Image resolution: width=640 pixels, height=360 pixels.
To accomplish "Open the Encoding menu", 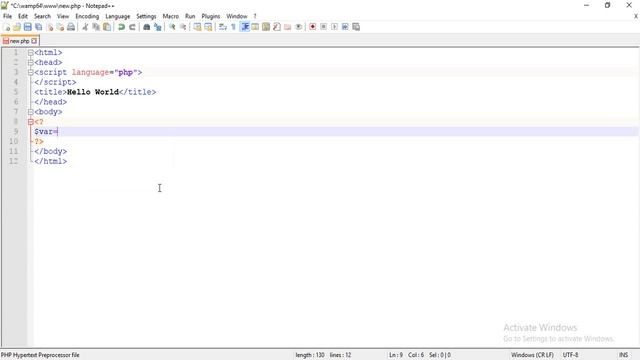I will click(87, 16).
